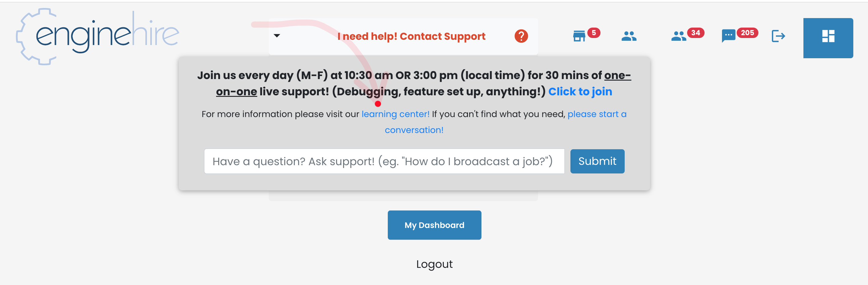Open the blue dashboard grid icon
868x285 pixels.
click(828, 38)
